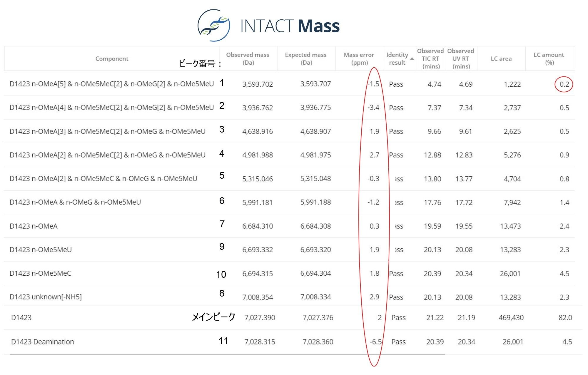Select D1423 n-OMeA & n-OMeG & n-OMe5MeU row
Screen dimensions: 588x375
point(289,202)
